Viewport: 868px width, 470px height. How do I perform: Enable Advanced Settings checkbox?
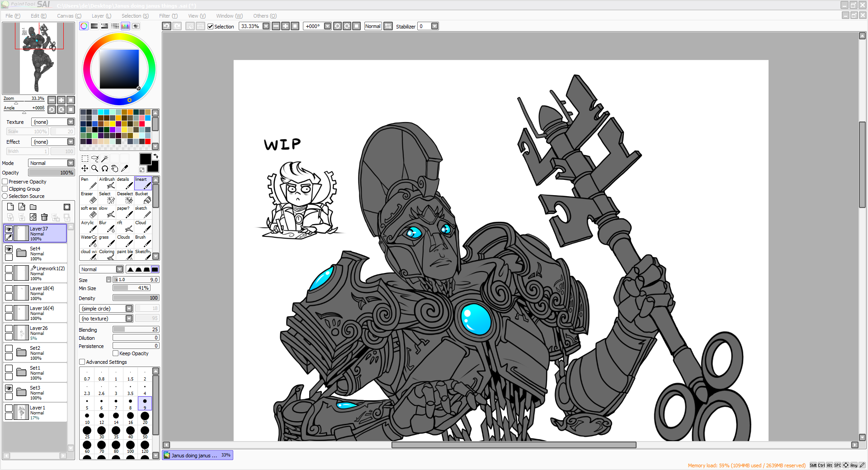pyautogui.click(x=82, y=362)
